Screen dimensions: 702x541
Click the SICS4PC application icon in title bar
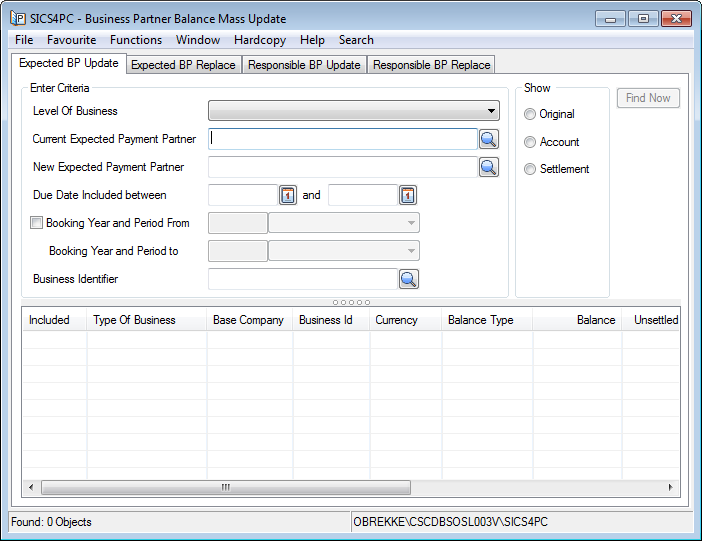click(18, 19)
